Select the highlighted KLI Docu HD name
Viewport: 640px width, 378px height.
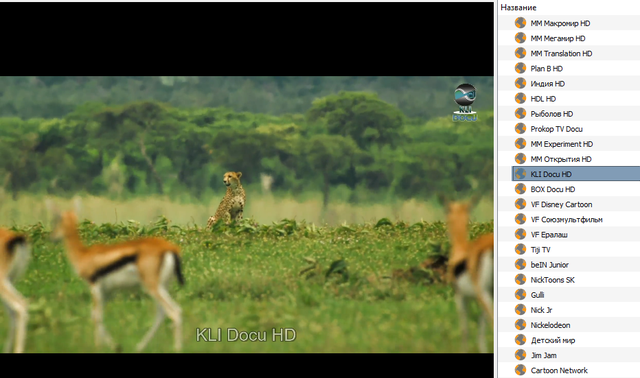tap(551, 174)
